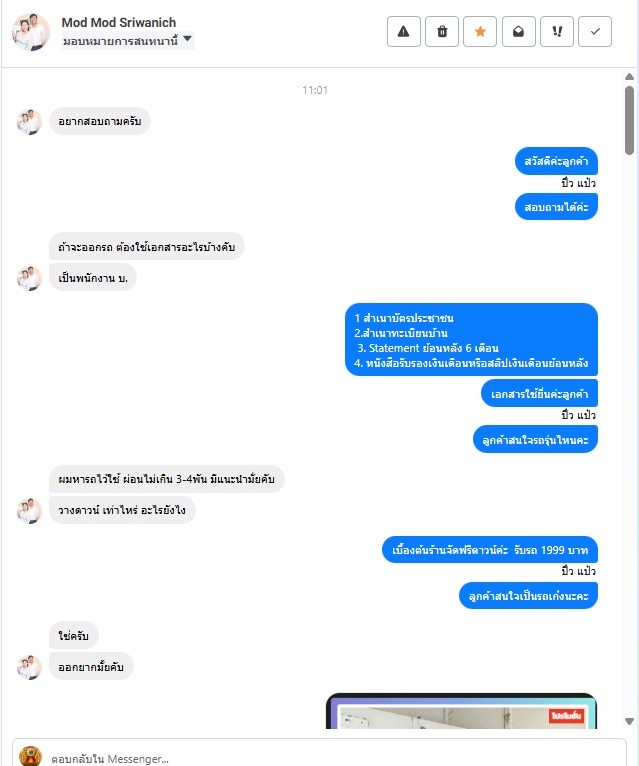The width and height of the screenshot is (639, 766).
Task: Click the customer avatar beside last message
Action: (x=29, y=667)
